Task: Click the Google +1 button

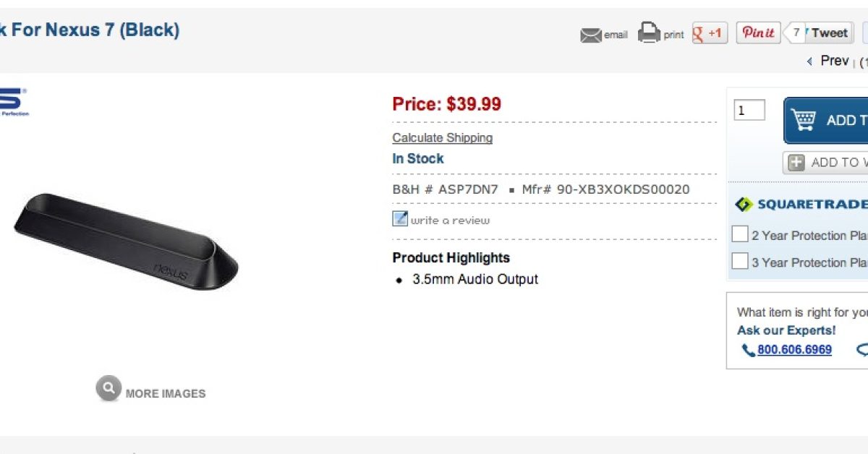Action: coord(710,33)
